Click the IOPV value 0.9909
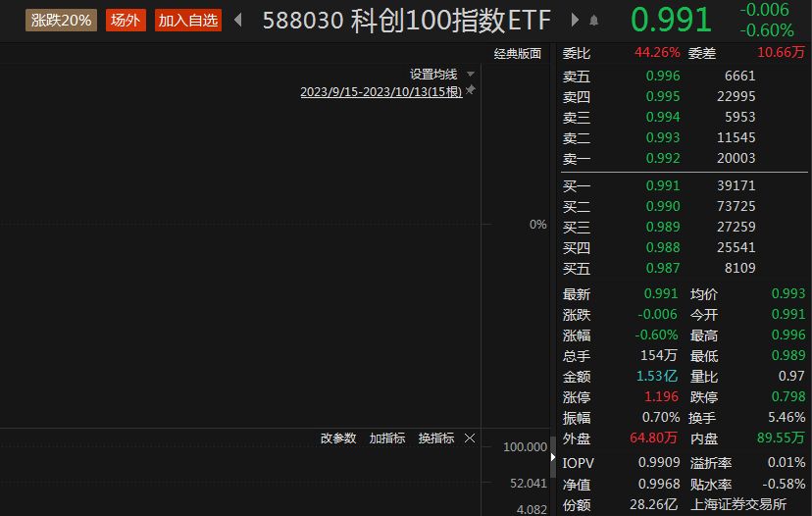812x516 pixels. [x=659, y=463]
